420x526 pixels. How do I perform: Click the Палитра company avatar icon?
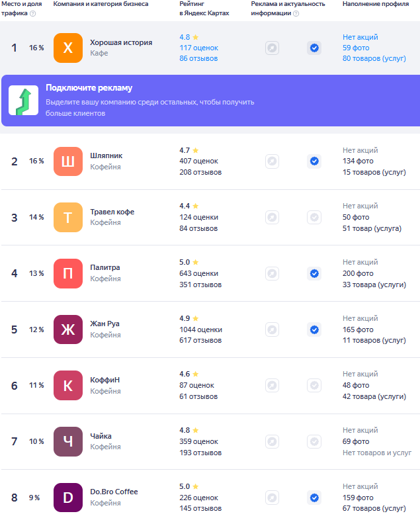tap(68, 273)
